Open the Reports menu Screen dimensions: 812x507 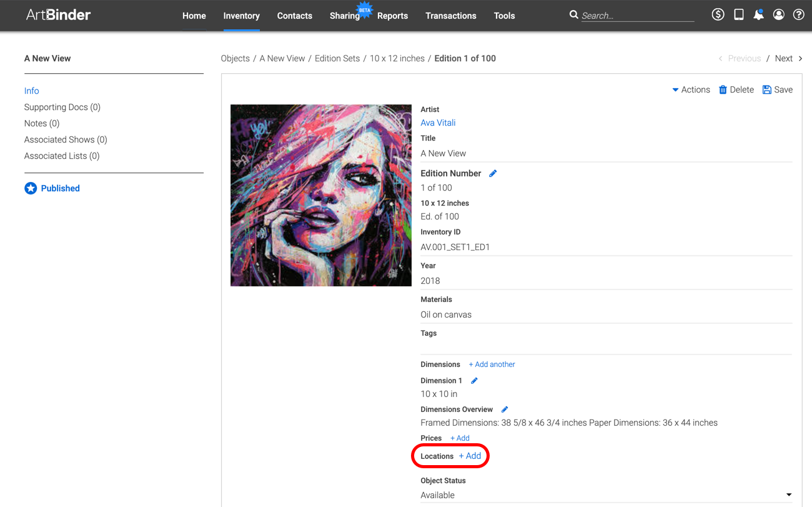392,16
